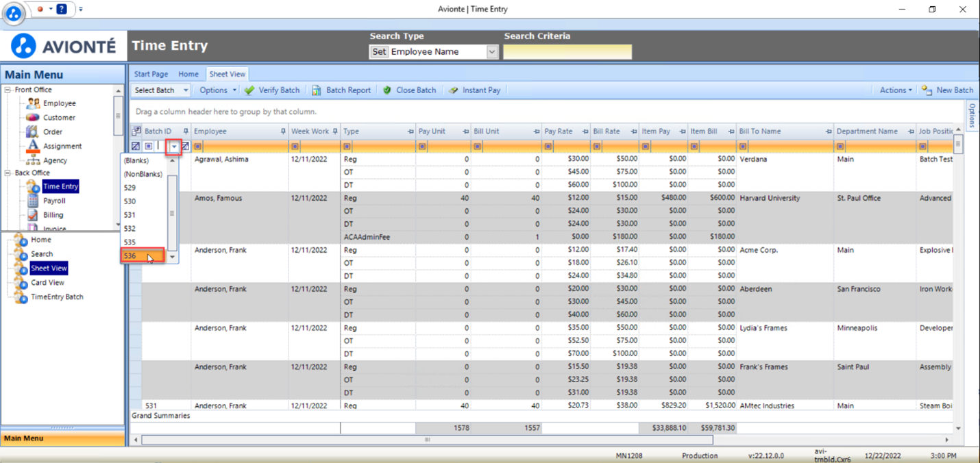The height and width of the screenshot is (463, 980).
Task: Select batch 536 in the filter list
Action: pyautogui.click(x=144, y=256)
